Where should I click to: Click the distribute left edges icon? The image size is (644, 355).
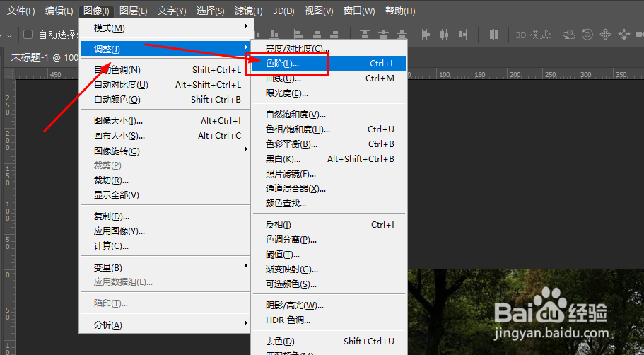tap(426, 35)
